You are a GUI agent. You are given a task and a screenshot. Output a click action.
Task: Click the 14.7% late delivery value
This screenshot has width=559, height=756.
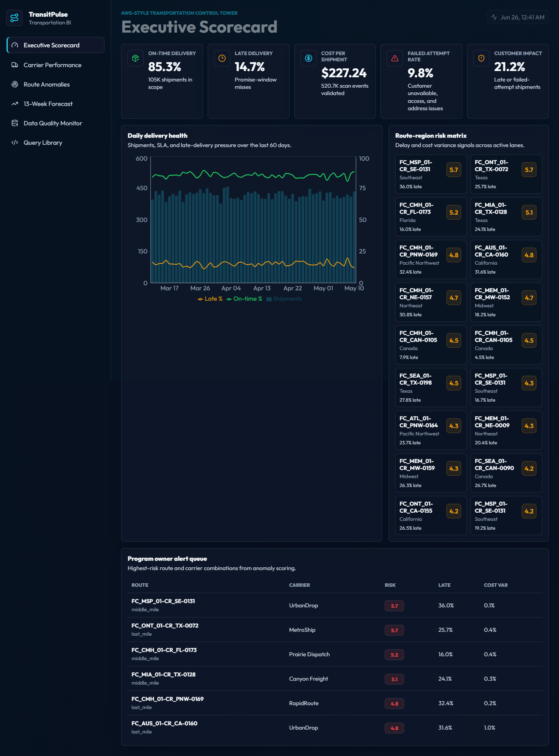(250, 67)
